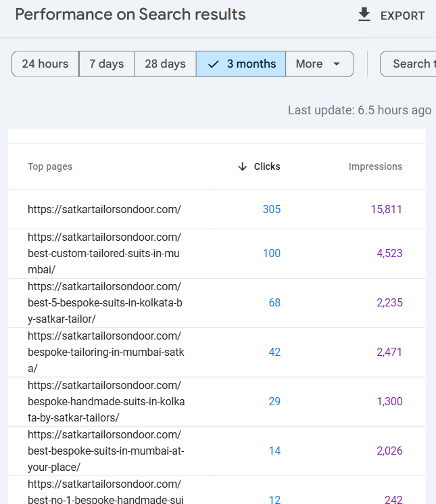This screenshot has width=436, height=504.
Task: Click the Performance on Search results heading
Action: tap(130, 14)
